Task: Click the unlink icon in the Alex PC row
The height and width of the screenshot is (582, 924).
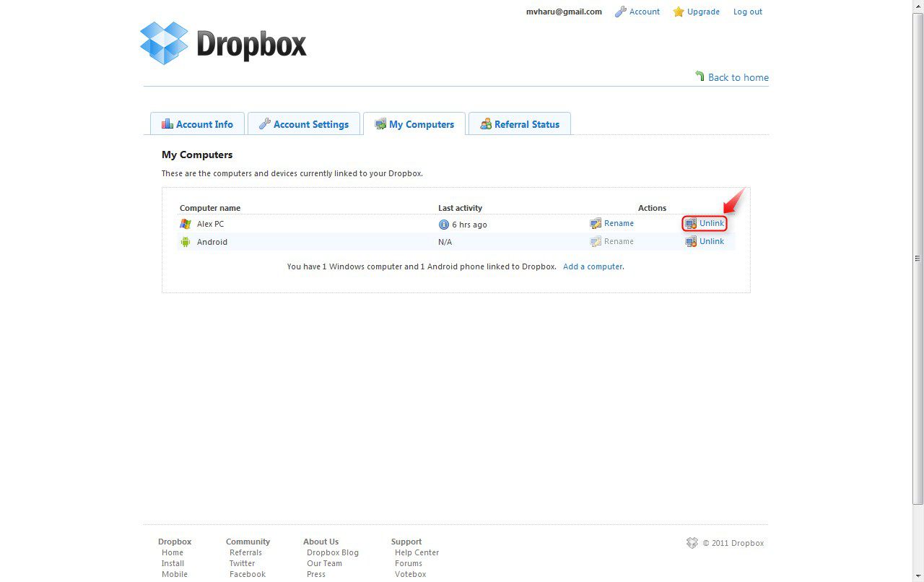Action: pyautogui.click(x=691, y=224)
